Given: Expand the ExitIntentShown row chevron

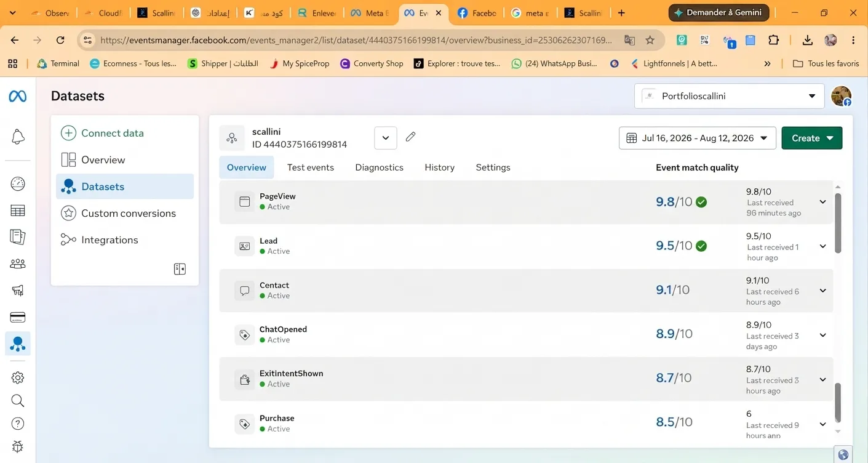Looking at the screenshot, I should [822, 379].
